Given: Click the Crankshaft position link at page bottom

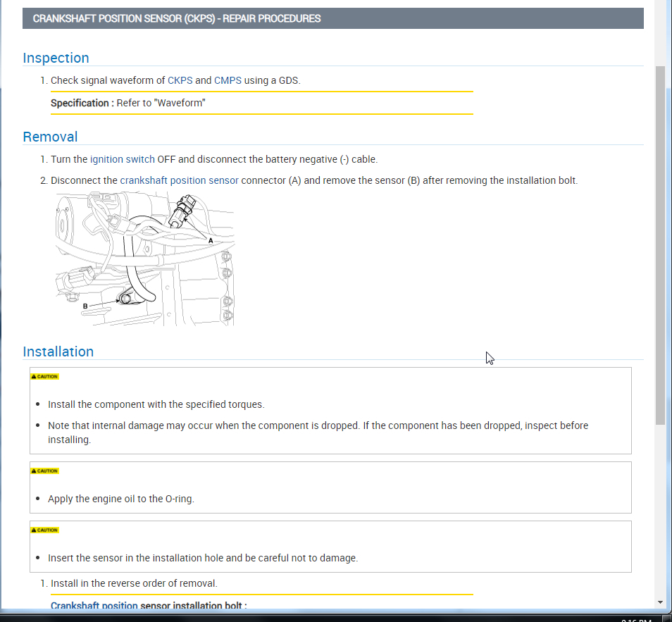Looking at the screenshot, I should click(x=94, y=605).
